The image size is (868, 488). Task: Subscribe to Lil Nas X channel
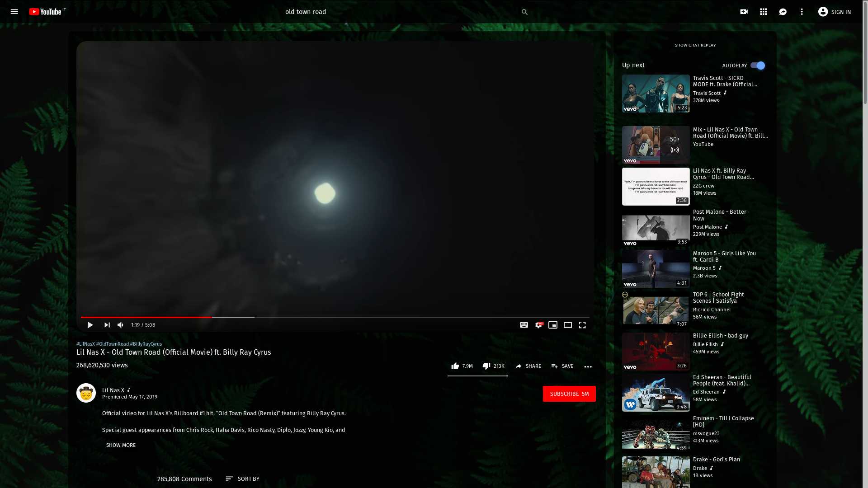coord(569,394)
